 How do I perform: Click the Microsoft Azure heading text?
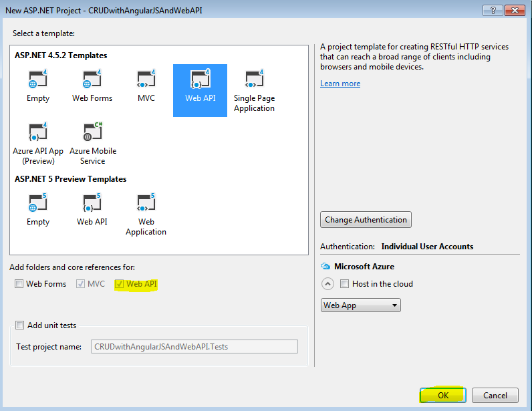[x=364, y=267]
